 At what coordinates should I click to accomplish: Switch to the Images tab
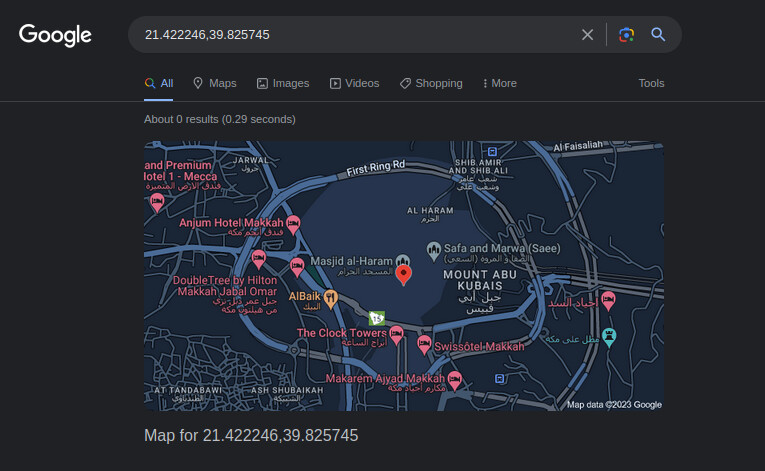click(x=283, y=83)
